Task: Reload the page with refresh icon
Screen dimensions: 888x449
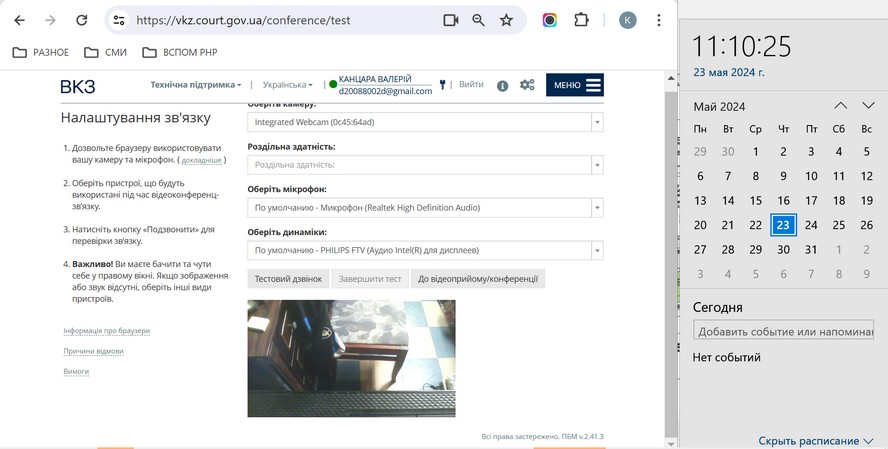Action: (82, 20)
